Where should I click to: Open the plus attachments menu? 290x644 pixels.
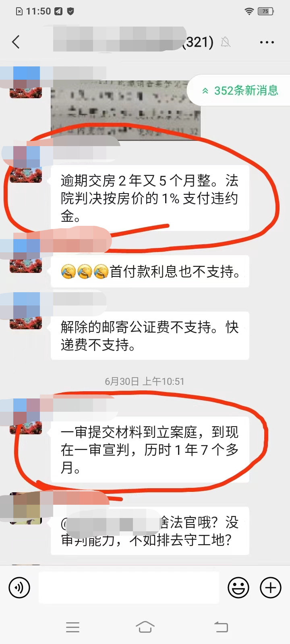271,588
